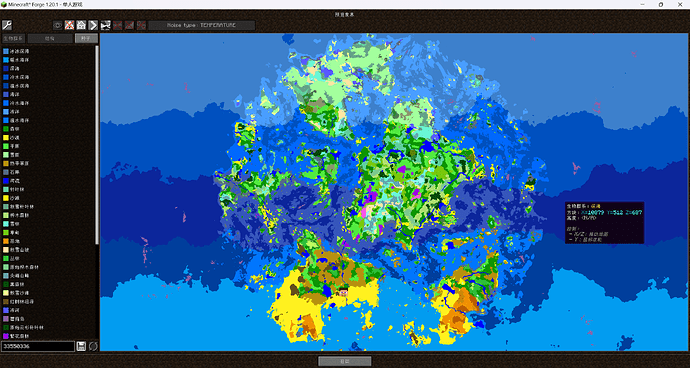
Task: Select the 冷水海洋 biome row
Action: point(48,103)
